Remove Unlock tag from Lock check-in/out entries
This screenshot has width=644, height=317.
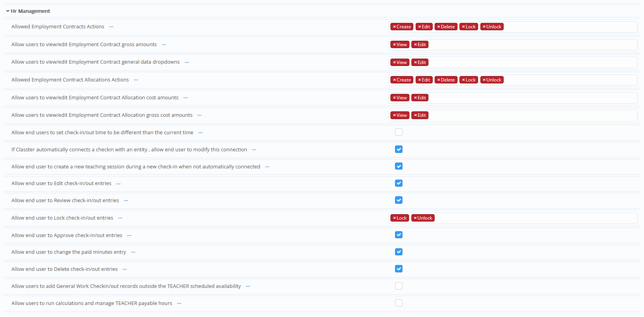415,218
